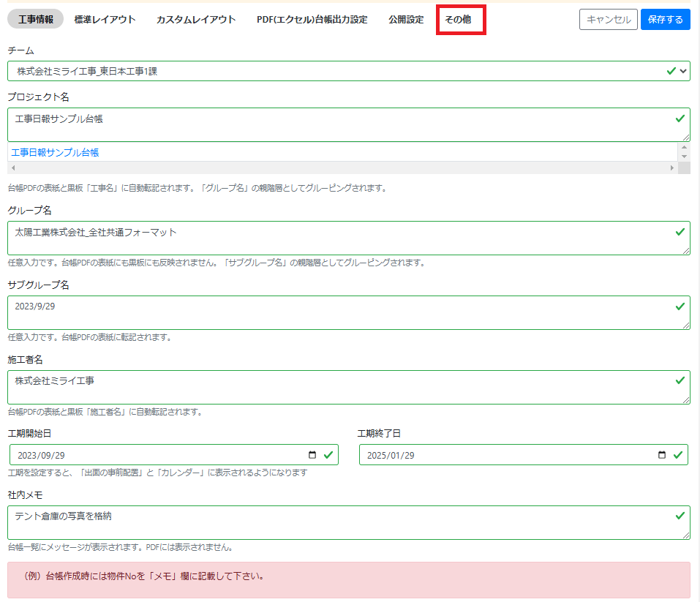Go to the 公開設定 tab
The height and width of the screenshot is (602, 700).
[x=406, y=19]
